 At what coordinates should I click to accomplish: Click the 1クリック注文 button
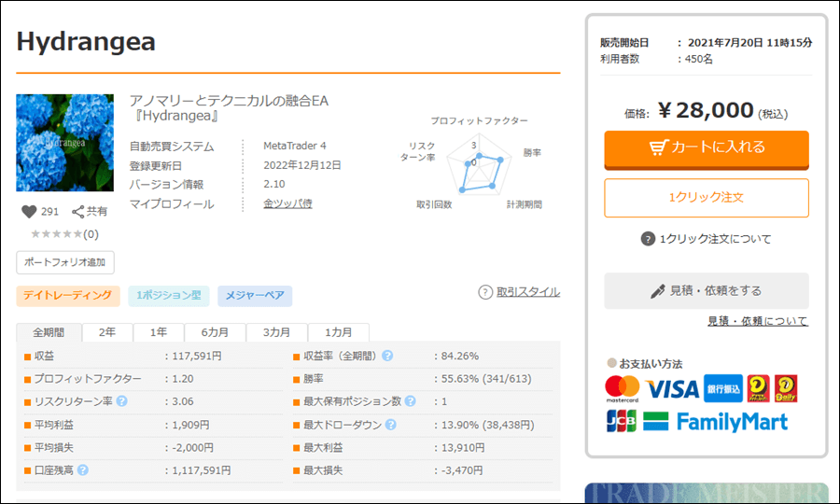tap(707, 198)
